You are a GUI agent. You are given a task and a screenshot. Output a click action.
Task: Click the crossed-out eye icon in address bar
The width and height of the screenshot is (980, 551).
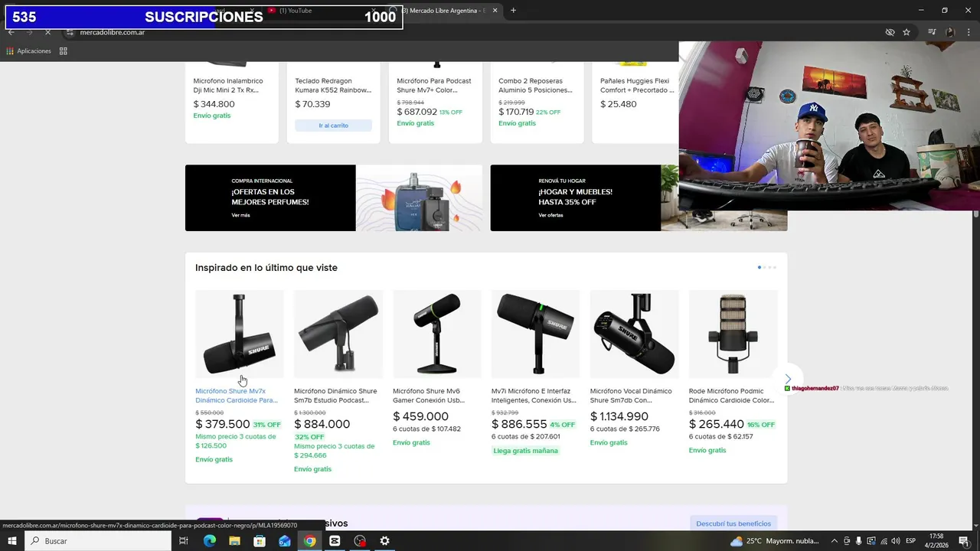(890, 32)
